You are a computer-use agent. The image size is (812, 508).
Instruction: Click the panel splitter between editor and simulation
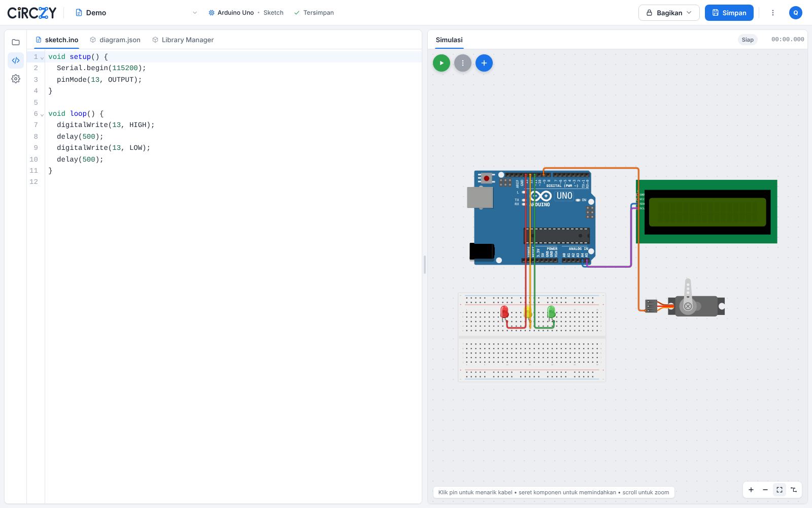point(425,265)
